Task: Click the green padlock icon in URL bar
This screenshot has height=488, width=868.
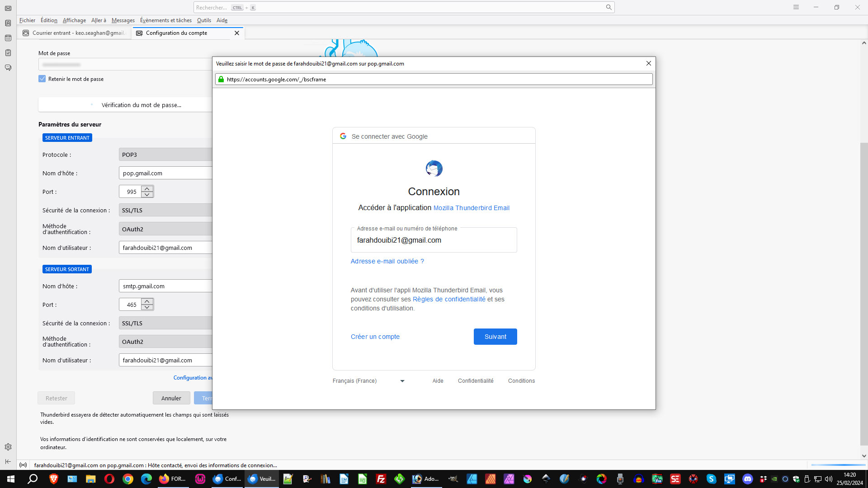Action: pyautogui.click(x=221, y=79)
